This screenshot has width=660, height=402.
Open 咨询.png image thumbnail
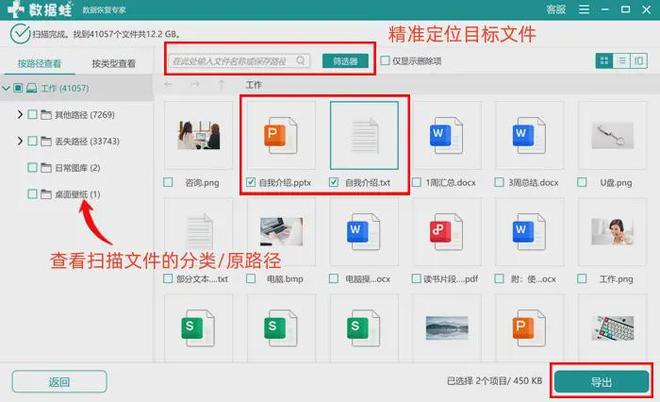(199, 135)
